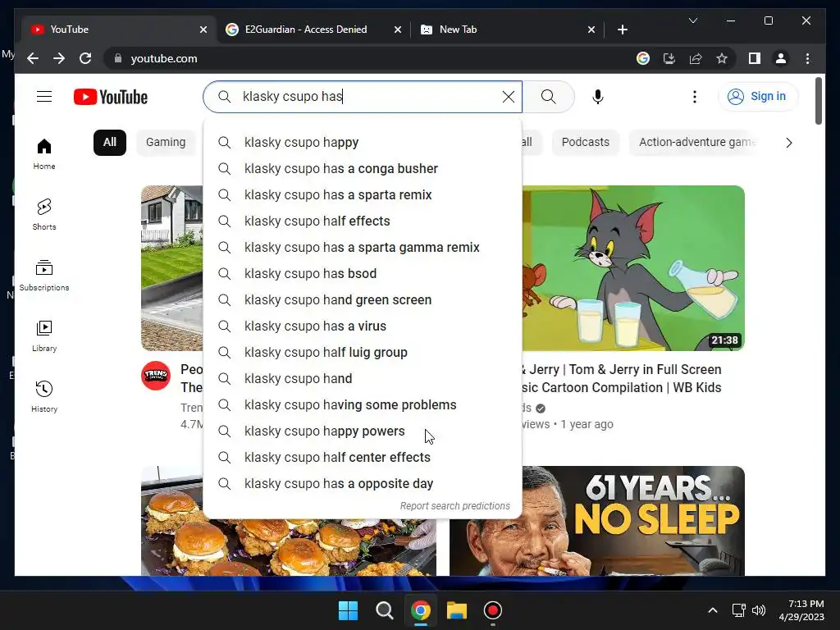Choose suggestion 'klasky csupo has a sparta gamma remix'
This screenshot has width=840, height=630.
[362, 248]
